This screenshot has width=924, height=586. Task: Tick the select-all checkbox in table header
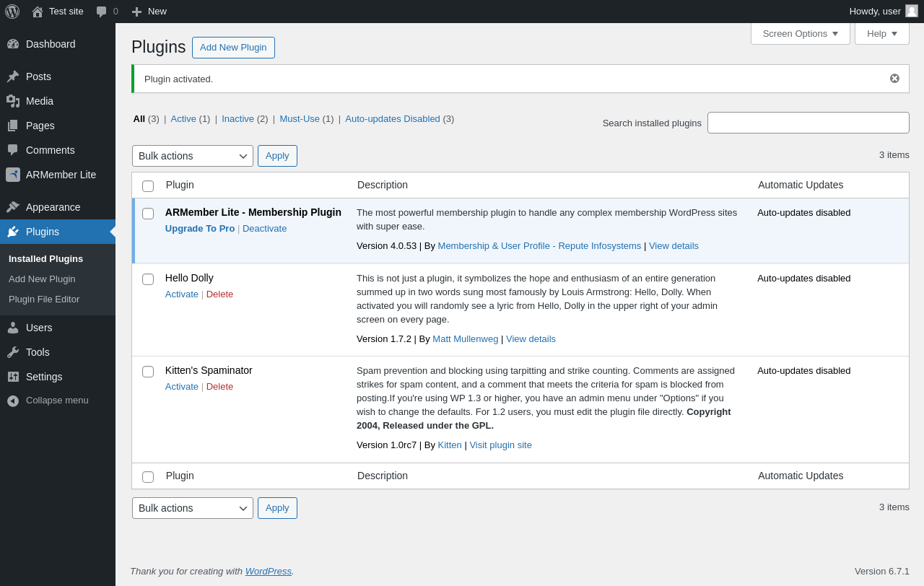pyautogui.click(x=148, y=186)
